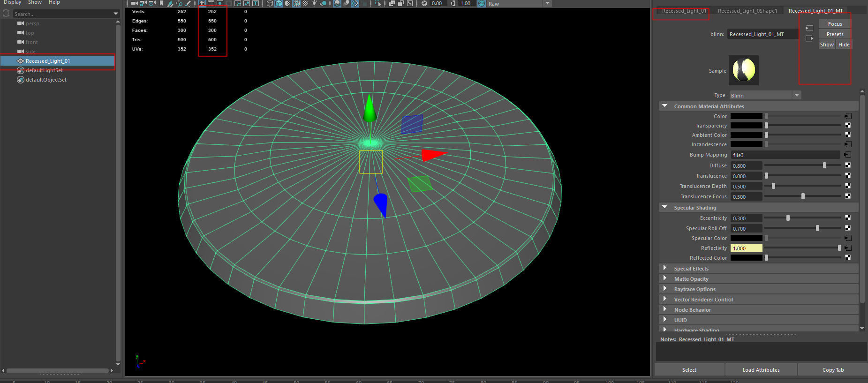868x383 pixels.
Task: Select the Recessed_Light_01_MT tab
Action: pyautogui.click(x=815, y=11)
